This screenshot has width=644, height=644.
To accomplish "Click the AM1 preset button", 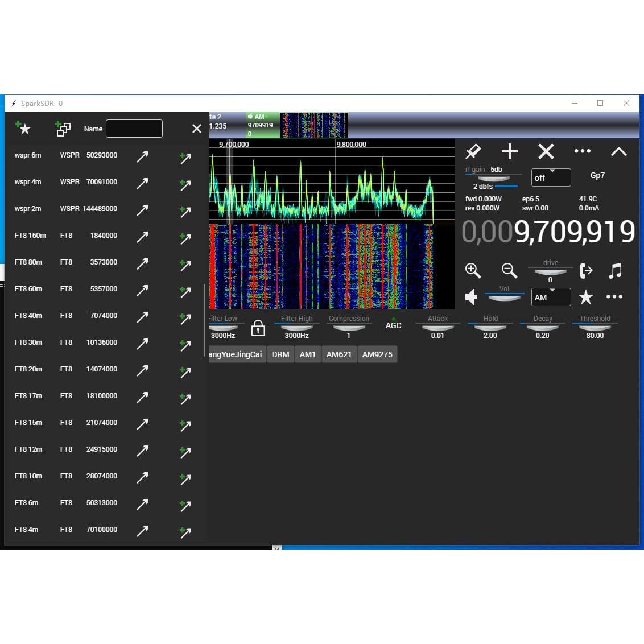I will (x=307, y=354).
